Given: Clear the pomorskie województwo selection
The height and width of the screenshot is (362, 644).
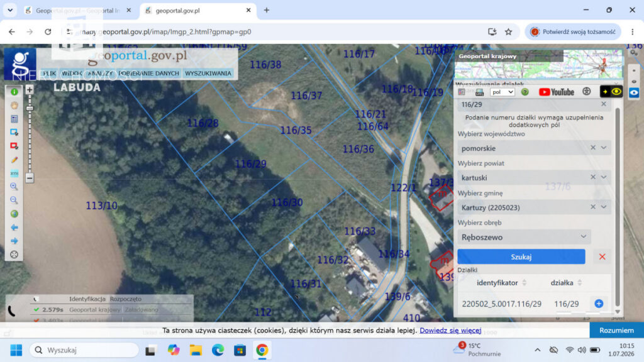Looking at the screenshot, I should pos(593,148).
